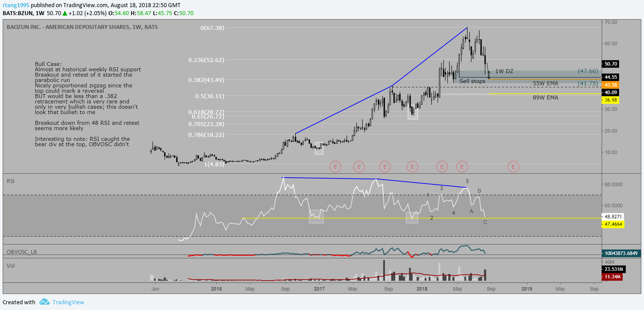Select the chart title BAOZUN INC. label

tap(82, 27)
